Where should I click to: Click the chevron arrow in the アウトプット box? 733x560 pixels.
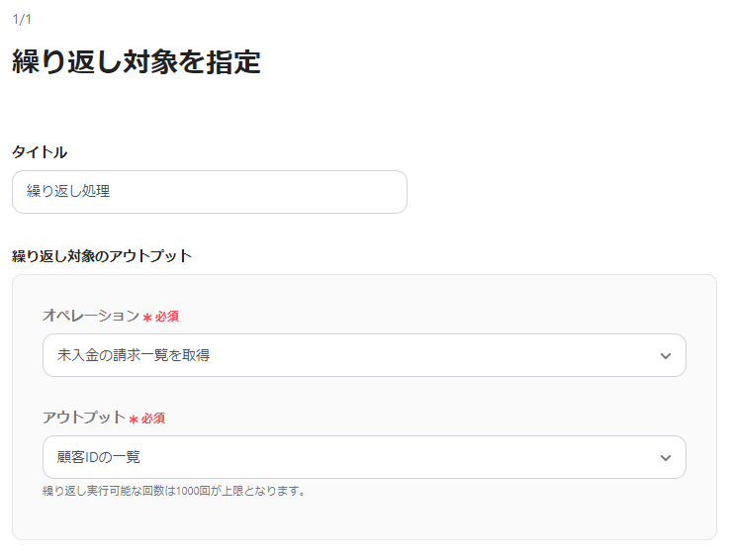666,458
